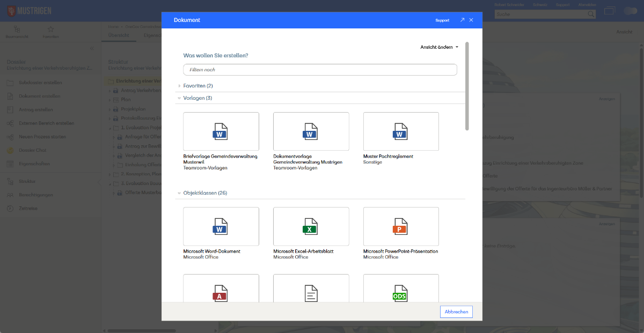The image size is (644, 333).
Task: Create a Microsoft PowerPoint-Präsentation
Action: pos(401,226)
